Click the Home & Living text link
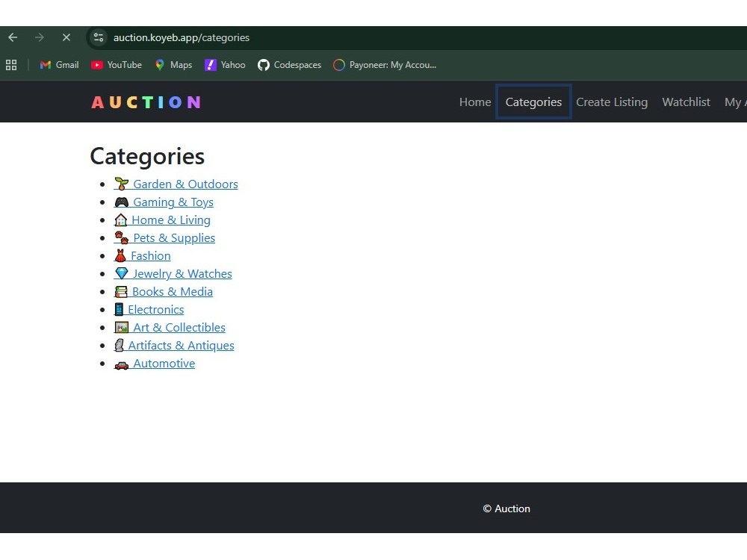Image resolution: width=747 pixels, height=560 pixels. [171, 220]
